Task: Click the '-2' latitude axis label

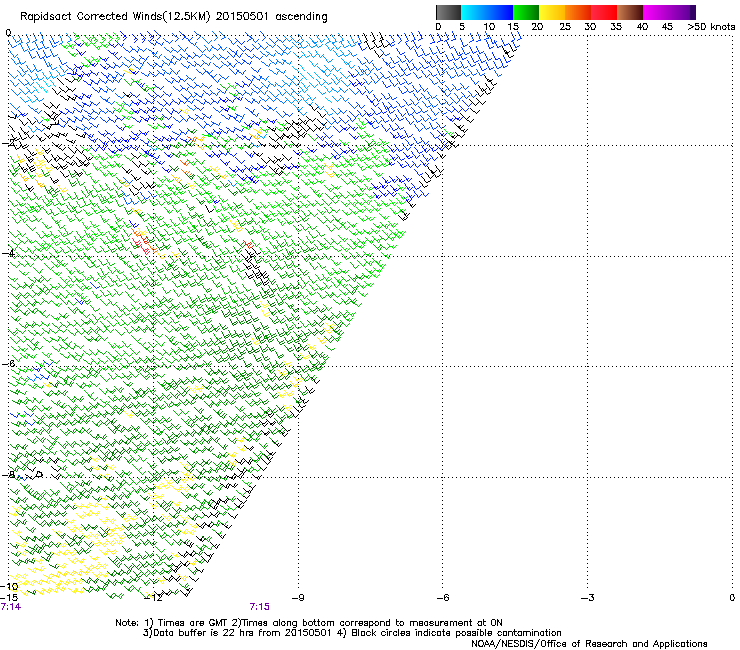Action: point(8,143)
